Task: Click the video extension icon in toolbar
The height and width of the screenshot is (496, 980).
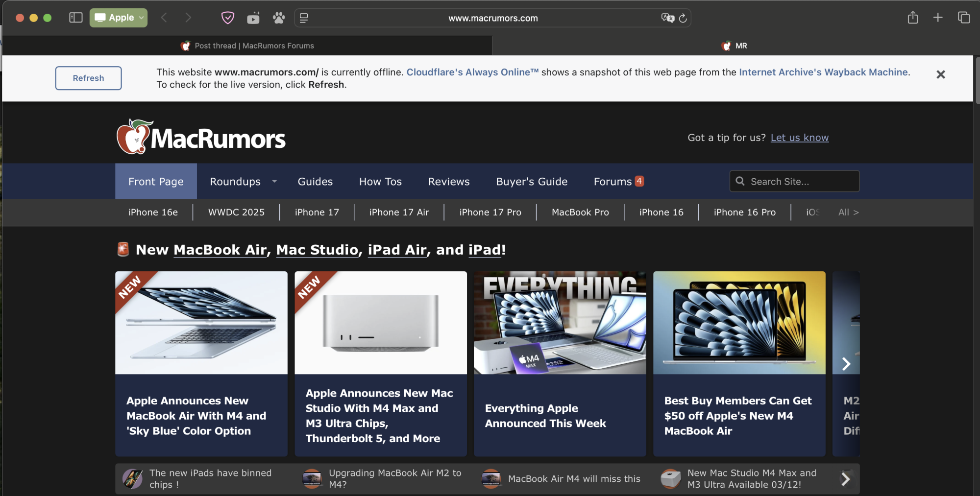Action: click(253, 18)
